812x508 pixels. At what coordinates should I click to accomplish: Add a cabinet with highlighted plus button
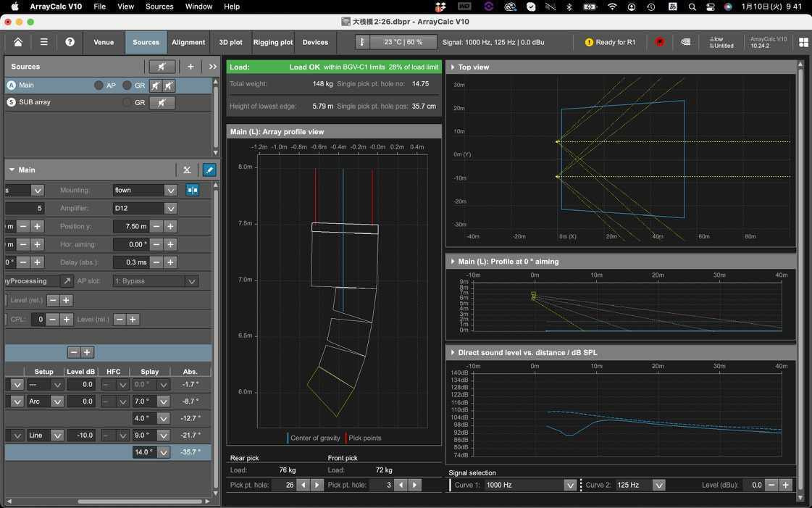(87, 353)
